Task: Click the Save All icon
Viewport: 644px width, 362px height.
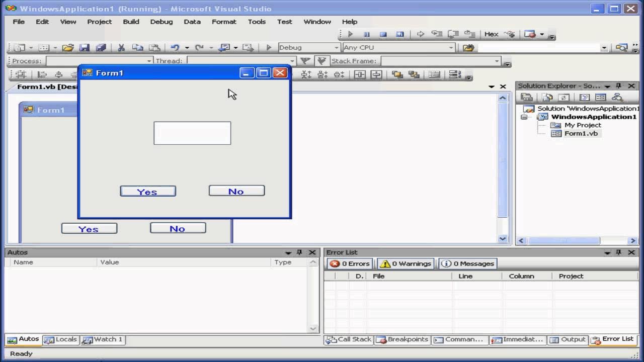Action: pyautogui.click(x=101, y=48)
